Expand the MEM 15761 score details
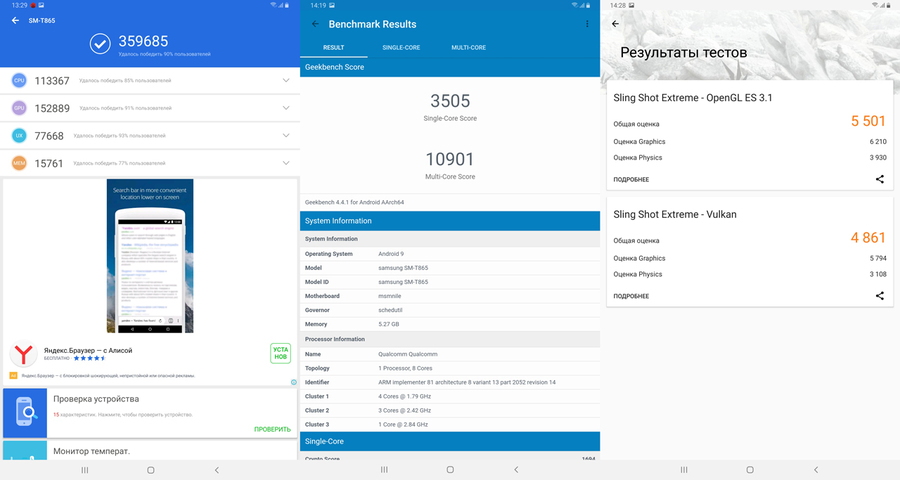 coord(286,163)
